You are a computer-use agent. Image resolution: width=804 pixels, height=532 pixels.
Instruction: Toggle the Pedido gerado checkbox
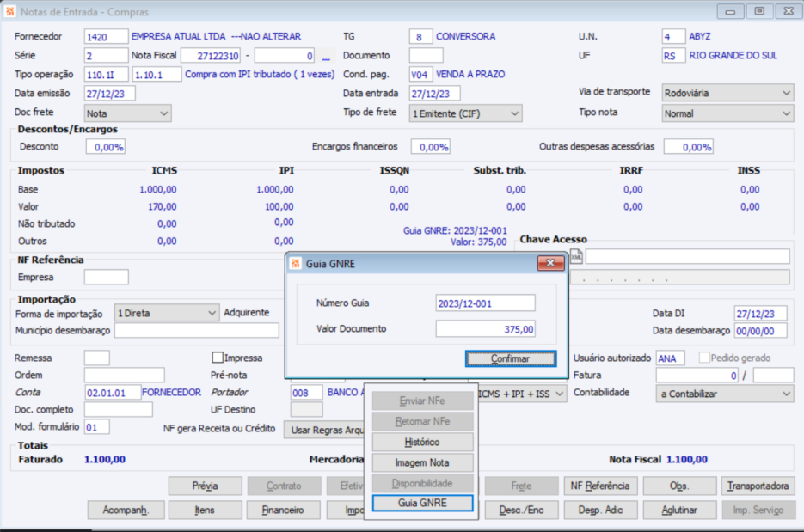coord(704,358)
